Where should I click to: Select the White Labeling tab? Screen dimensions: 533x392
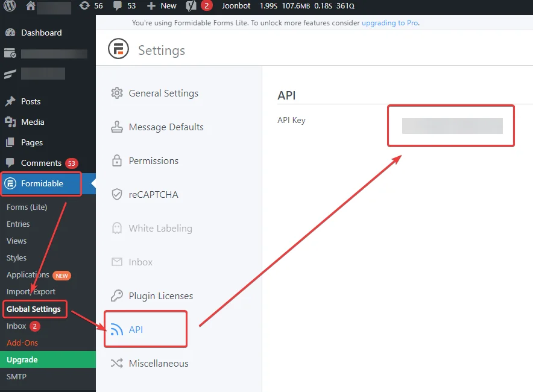160,229
